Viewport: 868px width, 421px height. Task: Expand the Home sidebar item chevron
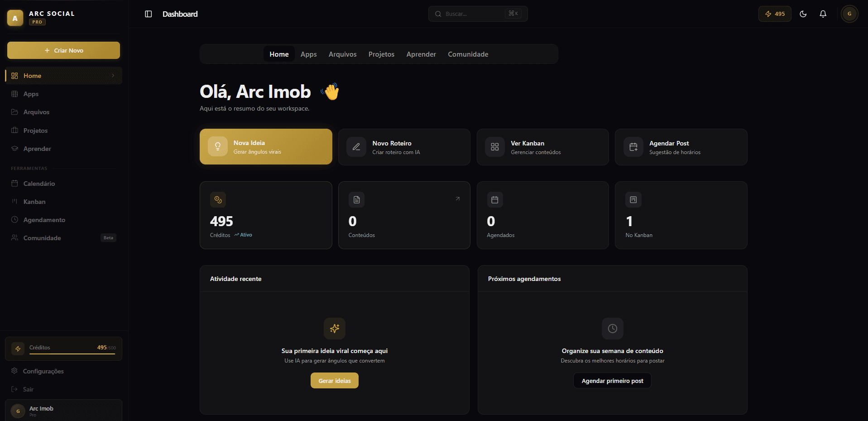point(113,76)
